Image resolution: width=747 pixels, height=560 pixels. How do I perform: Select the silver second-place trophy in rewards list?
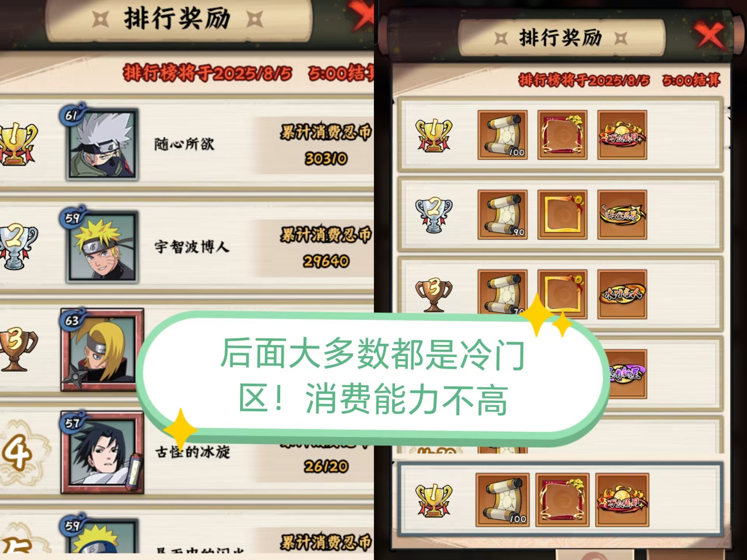pyautogui.click(x=434, y=215)
